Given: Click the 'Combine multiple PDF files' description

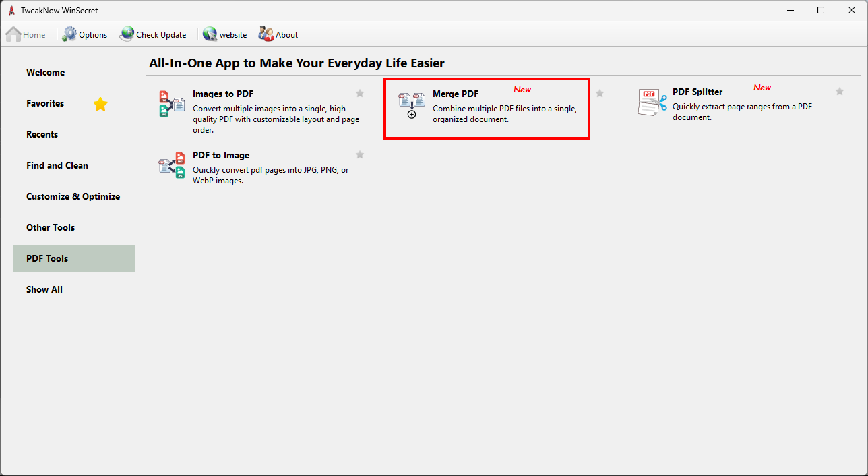Looking at the screenshot, I should (x=505, y=114).
